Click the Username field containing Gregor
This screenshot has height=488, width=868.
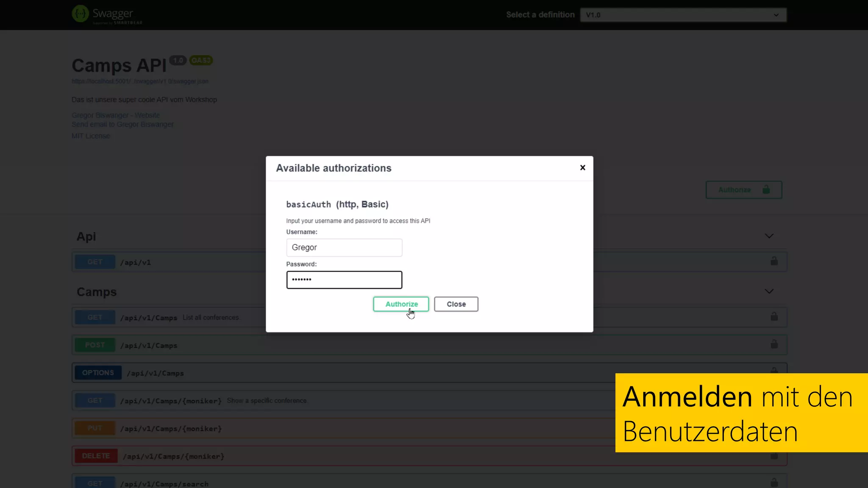(344, 247)
